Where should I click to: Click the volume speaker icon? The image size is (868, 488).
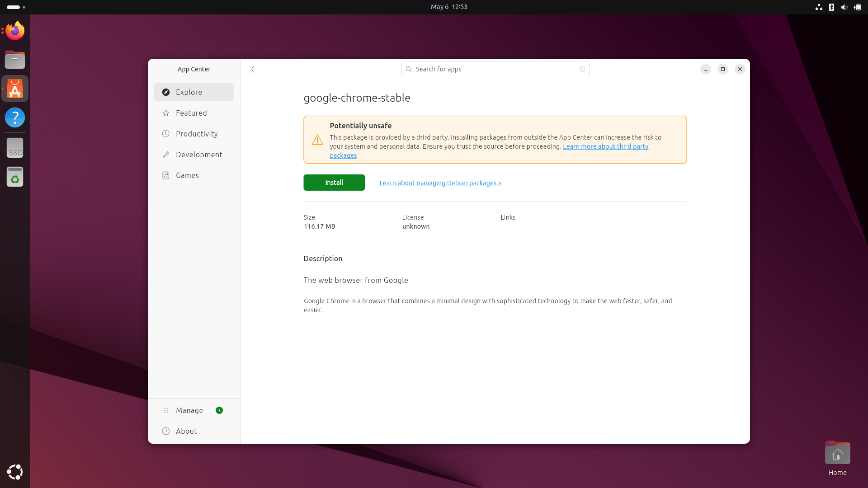click(x=844, y=7)
